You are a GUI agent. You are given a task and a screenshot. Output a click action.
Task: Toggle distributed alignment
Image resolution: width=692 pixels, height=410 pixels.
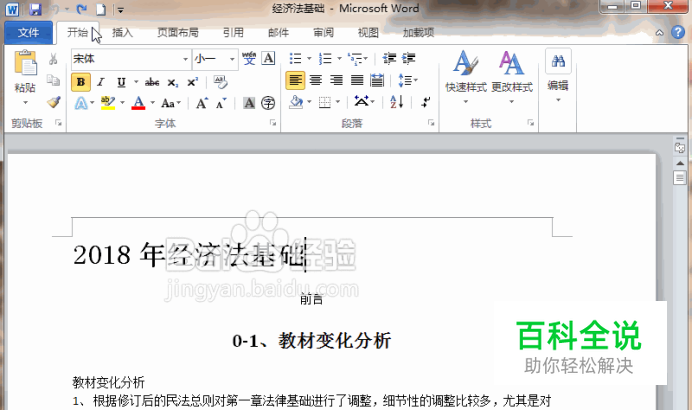(377, 80)
